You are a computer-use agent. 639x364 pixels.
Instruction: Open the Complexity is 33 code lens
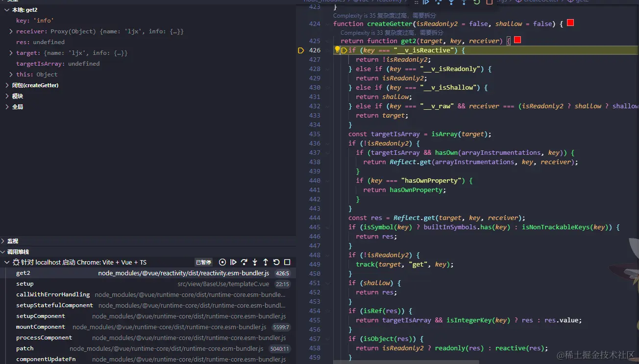pyautogui.click(x=392, y=33)
